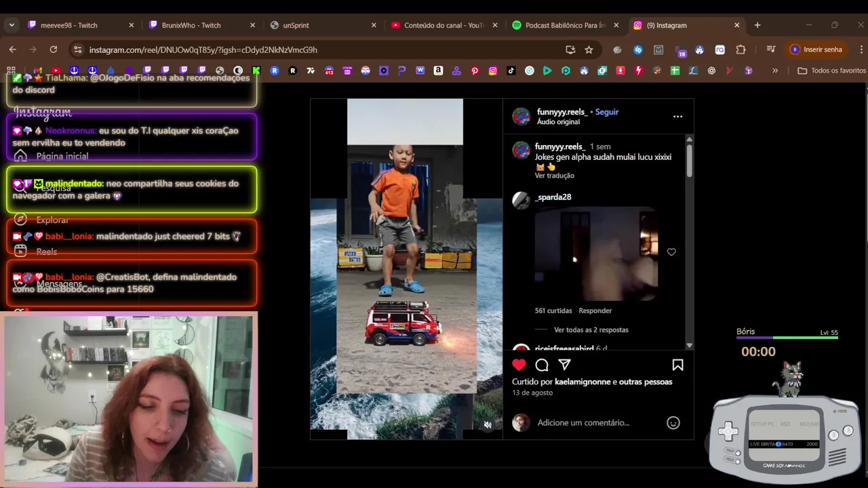The image size is (868, 488).
Task: Bookmark this page with the star icon
Action: coord(589,49)
